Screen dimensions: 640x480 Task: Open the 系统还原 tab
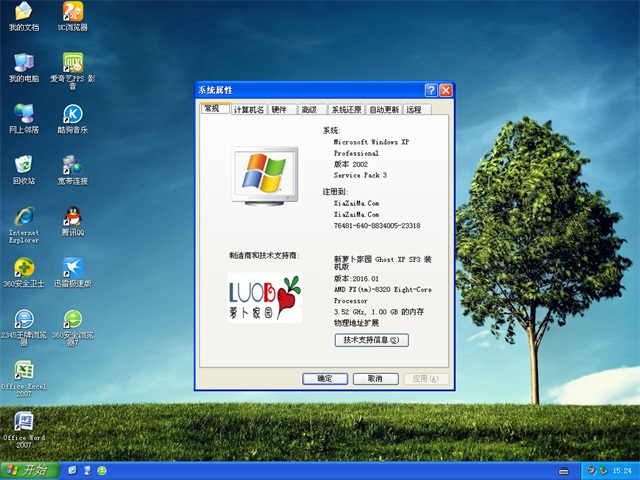point(346,110)
